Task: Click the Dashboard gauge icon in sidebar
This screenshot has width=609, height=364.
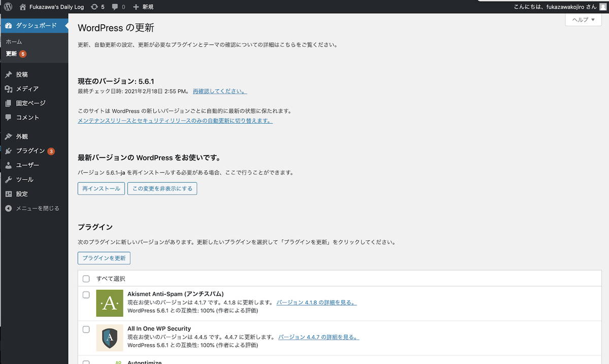Action: point(8,25)
